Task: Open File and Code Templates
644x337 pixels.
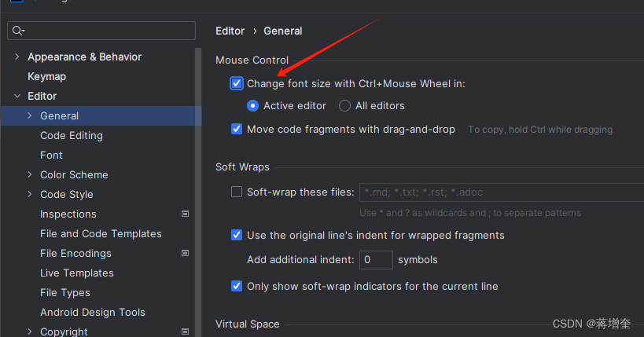Action: coord(101,233)
